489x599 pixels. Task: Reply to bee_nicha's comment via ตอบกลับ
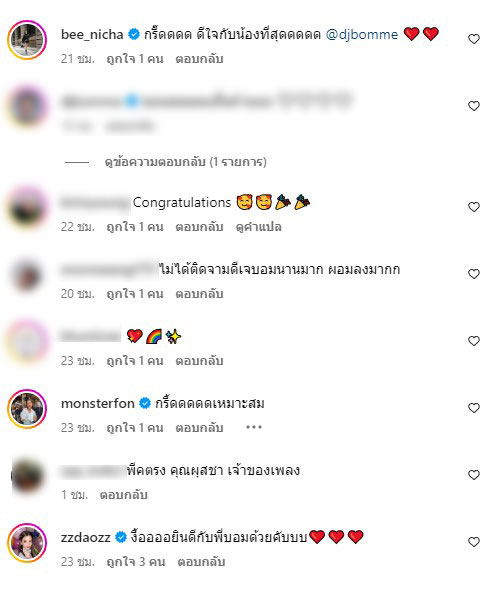point(199,59)
